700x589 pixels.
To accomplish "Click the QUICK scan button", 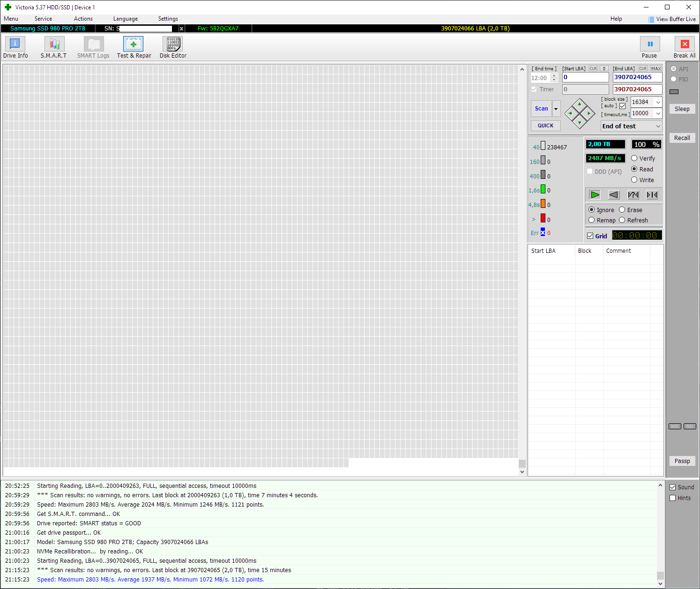I will pyautogui.click(x=545, y=125).
